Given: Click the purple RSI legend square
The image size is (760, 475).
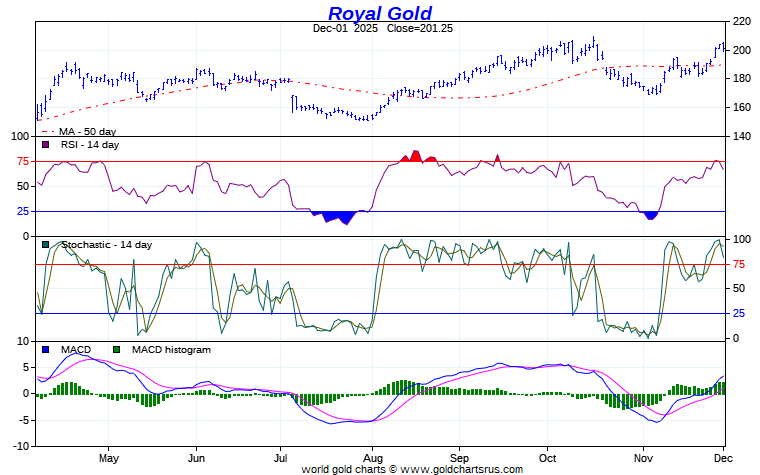Looking at the screenshot, I should coord(46,144).
